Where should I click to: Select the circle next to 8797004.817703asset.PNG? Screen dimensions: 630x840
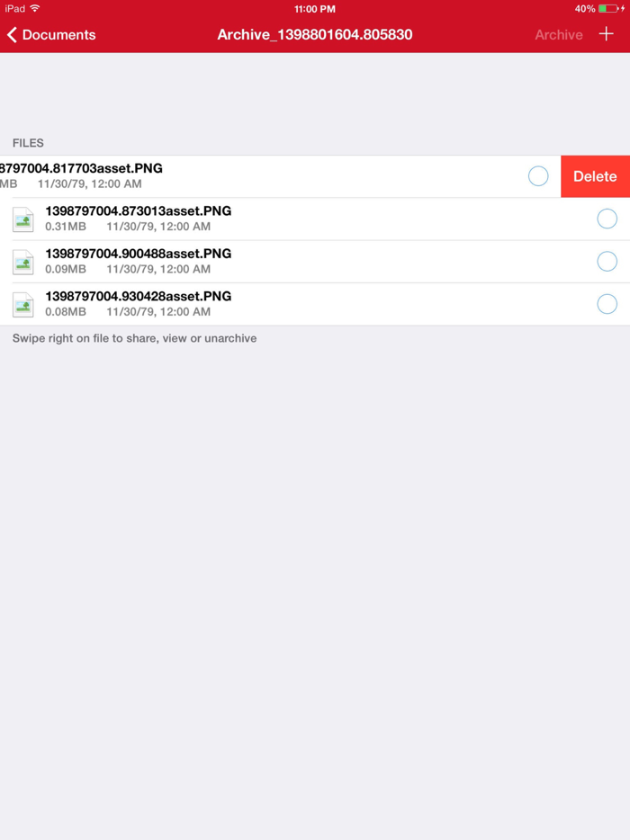[x=538, y=176]
